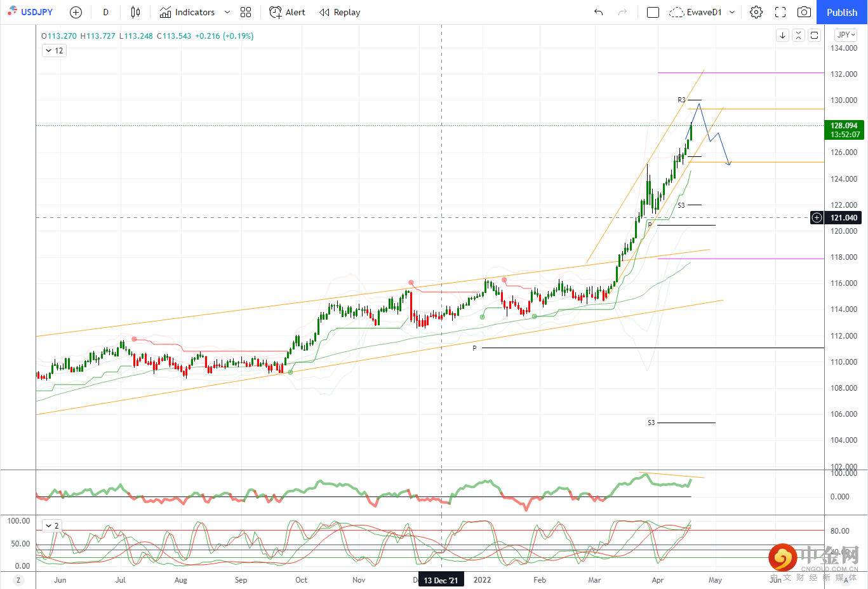
Task: Open chart settings gear
Action: [x=756, y=12]
